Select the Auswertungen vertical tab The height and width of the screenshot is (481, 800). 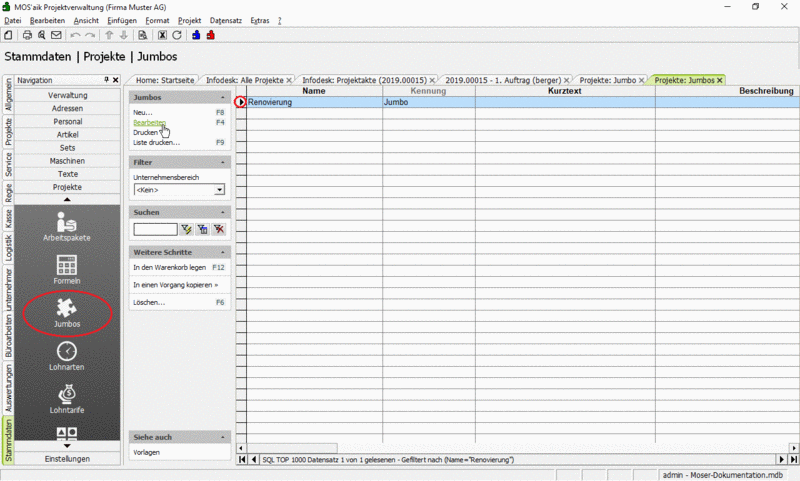[x=8, y=388]
